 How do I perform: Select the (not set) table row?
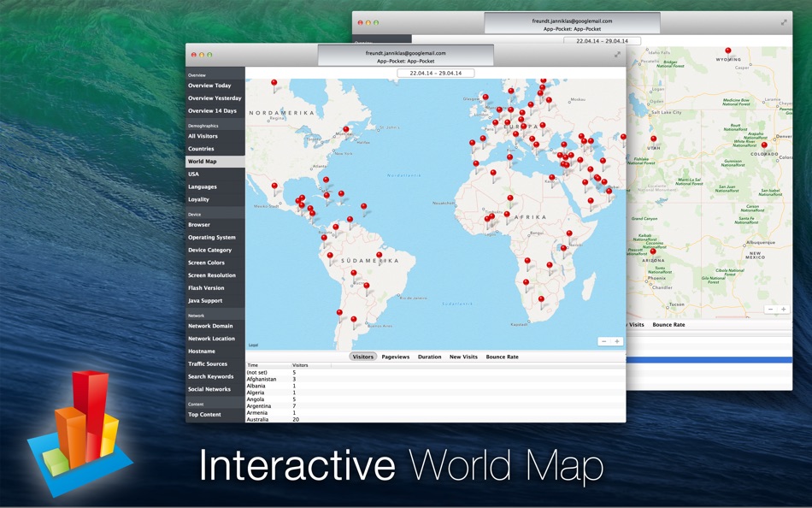pos(436,372)
